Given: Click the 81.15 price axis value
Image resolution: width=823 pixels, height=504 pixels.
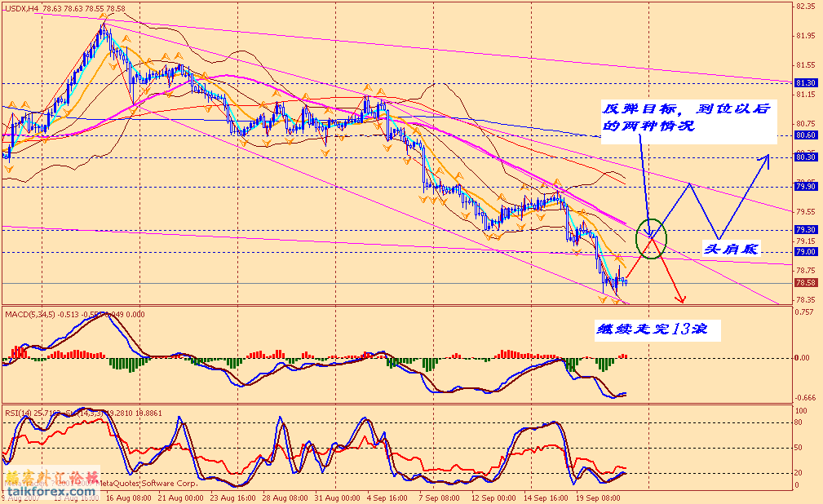Looking at the screenshot, I should pyautogui.click(x=806, y=95).
